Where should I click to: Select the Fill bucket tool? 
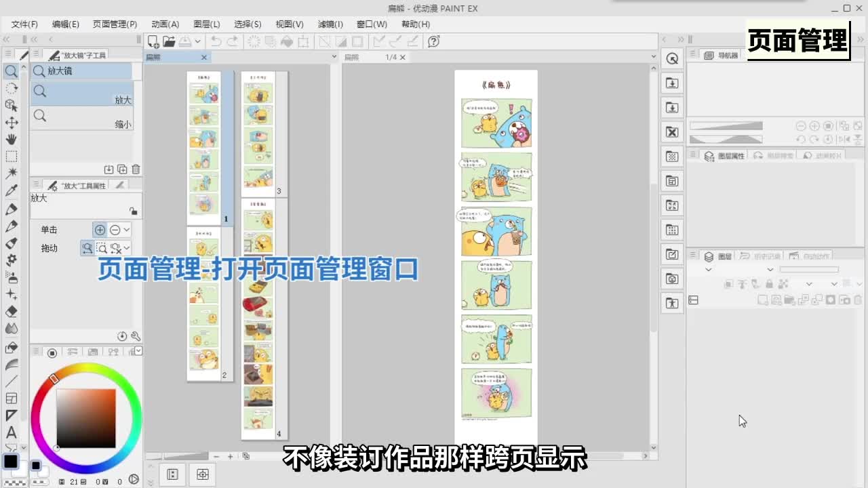(x=12, y=348)
